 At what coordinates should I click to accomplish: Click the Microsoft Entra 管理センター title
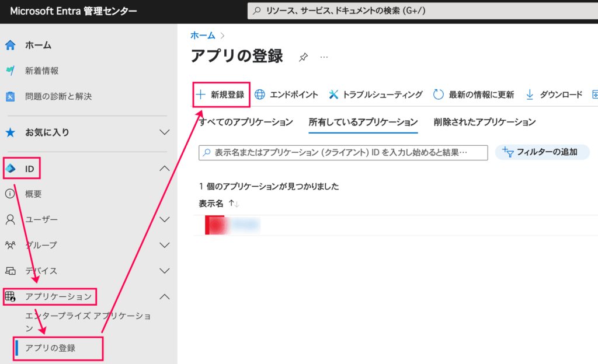click(73, 11)
